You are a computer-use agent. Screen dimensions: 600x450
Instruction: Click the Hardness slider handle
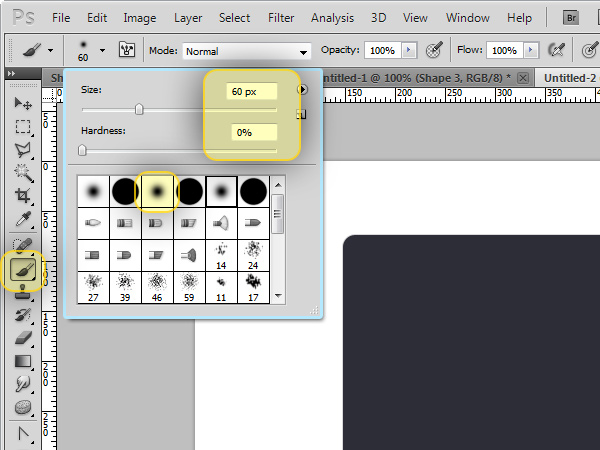pyautogui.click(x=82, y=150)
